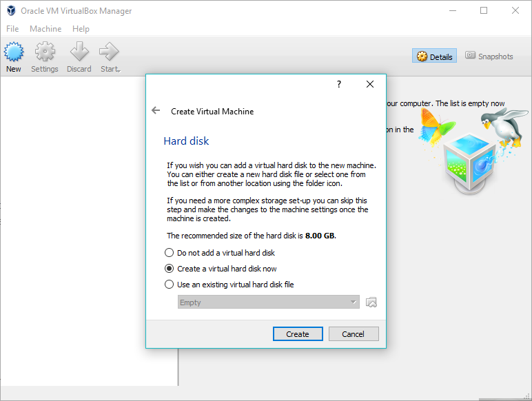Screen dimensions: 532x401
Task: Click the Cancel button
Action: pyautogui.click(x=354, y=334)
